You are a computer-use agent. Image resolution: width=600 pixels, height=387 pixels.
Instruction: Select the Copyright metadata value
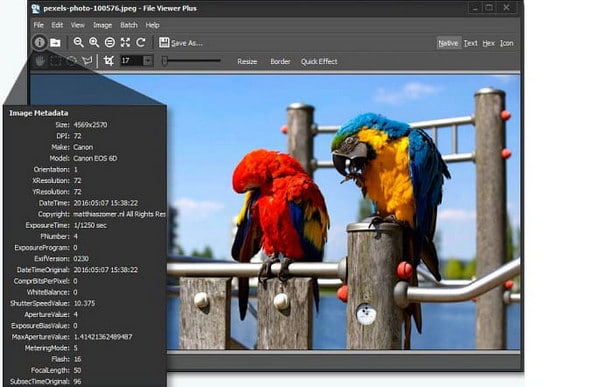119,214
